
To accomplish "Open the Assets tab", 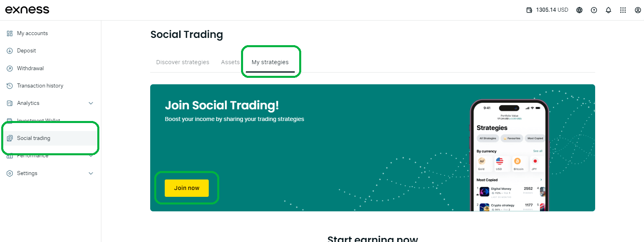I will click(230, 62).
